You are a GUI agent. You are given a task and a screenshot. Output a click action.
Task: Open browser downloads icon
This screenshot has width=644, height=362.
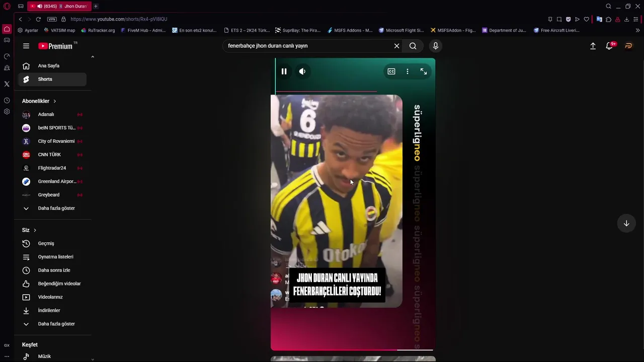[626, 19]
